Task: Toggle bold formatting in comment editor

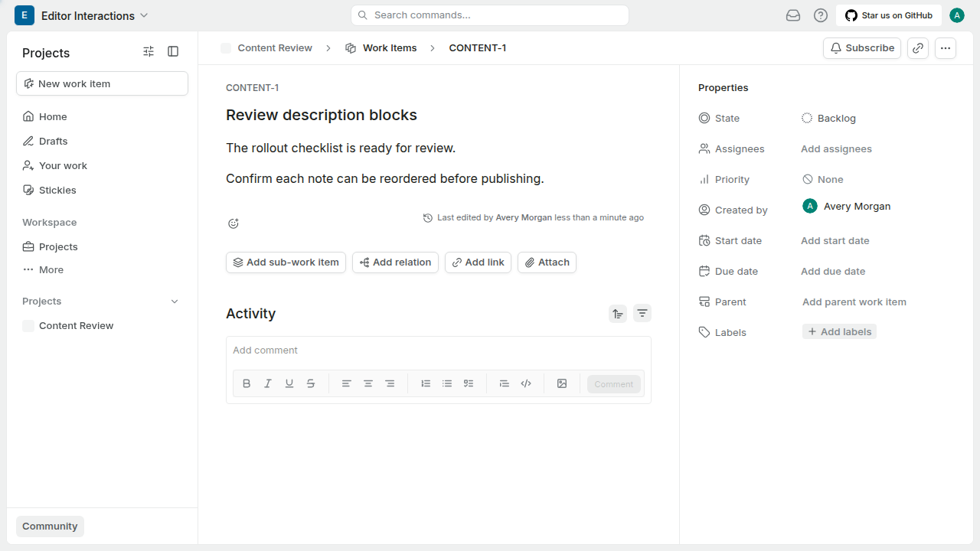Action: click(x=247, y=383)
